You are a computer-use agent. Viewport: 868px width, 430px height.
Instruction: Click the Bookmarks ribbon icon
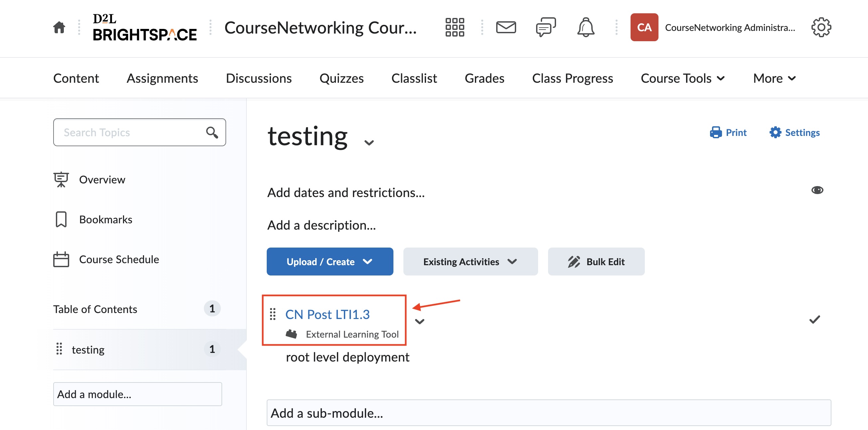(61, 219)
